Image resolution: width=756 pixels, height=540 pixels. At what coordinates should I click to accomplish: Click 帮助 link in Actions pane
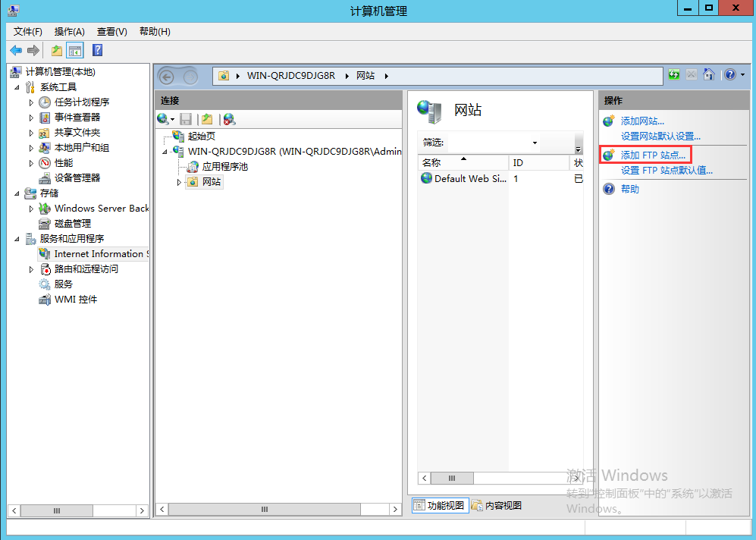(x=629, y=189)
